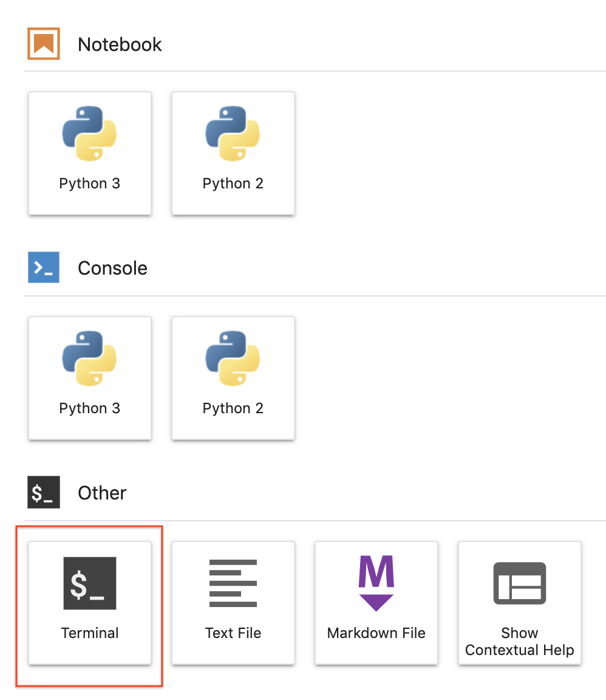
Task: Open Show Contextual Help card
Action: click(519, 603)
